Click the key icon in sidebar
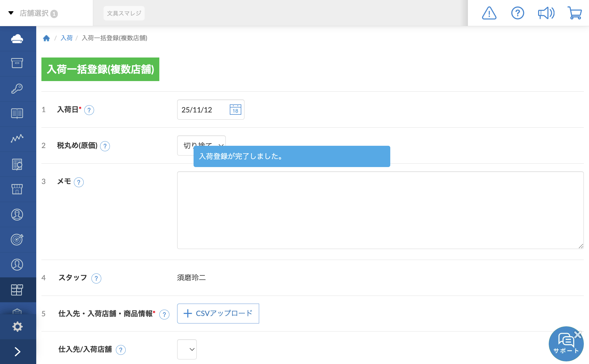The image size is (589, 364). click(17, 89)
